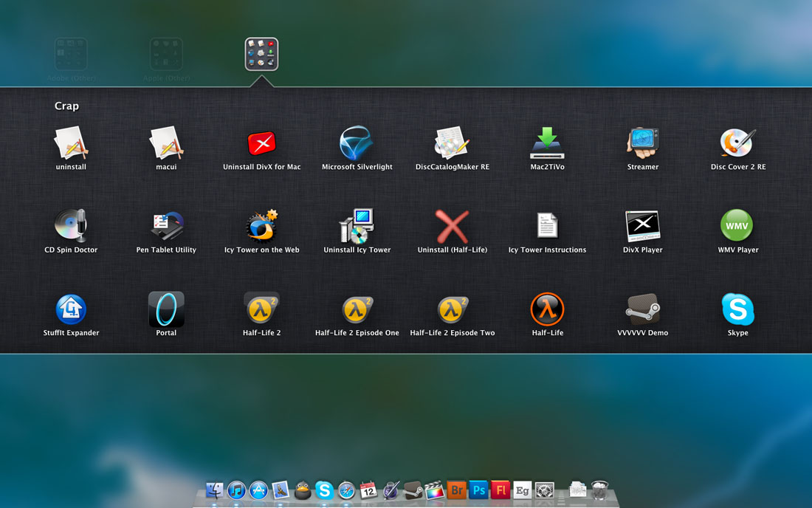Open the Calendar in the Dock
Image resolution: width=812 pixels, height=508 pixels.
coord(368,490)
